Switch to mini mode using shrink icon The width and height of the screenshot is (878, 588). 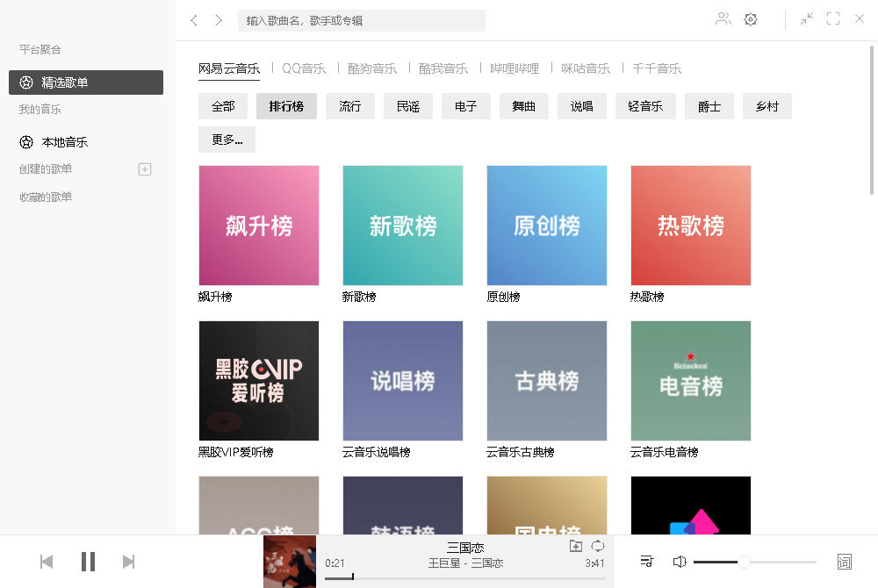click(x=806, y=19)
